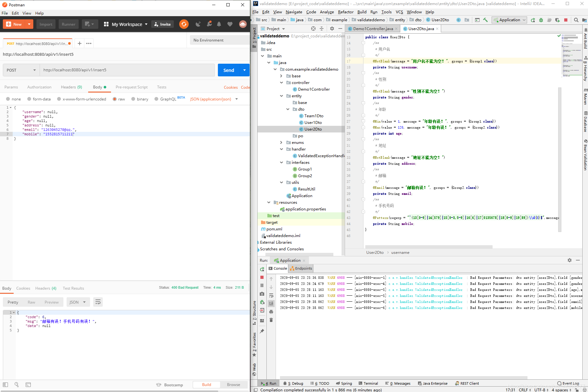
Task: Select the form-data body option
Action: pos(39,99)
